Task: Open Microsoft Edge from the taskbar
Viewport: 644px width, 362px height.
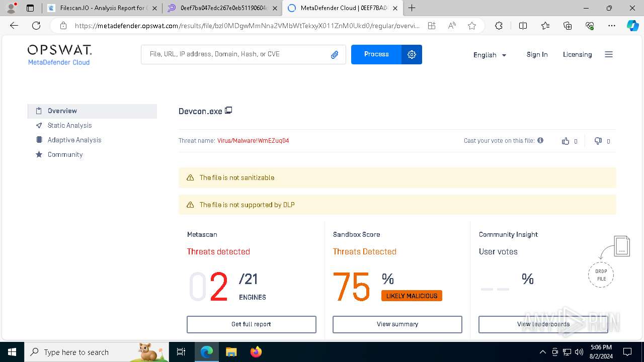Action: pos(207,352)
